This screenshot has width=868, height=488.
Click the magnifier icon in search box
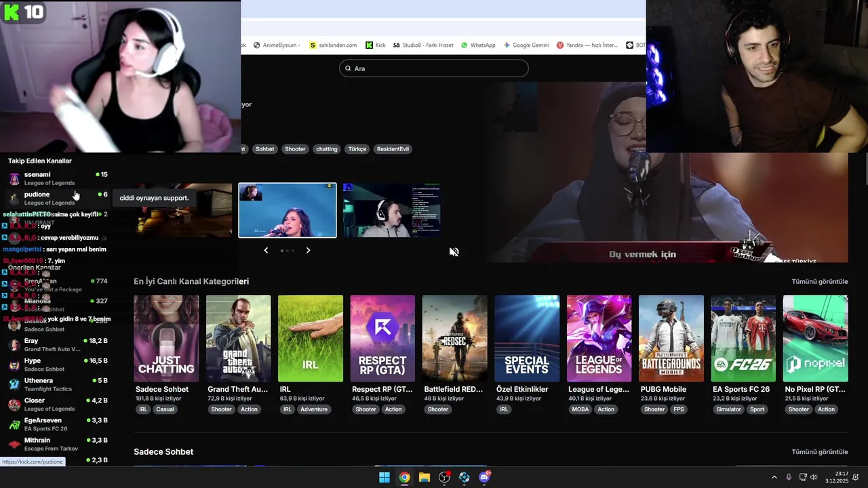coord(349,68)
